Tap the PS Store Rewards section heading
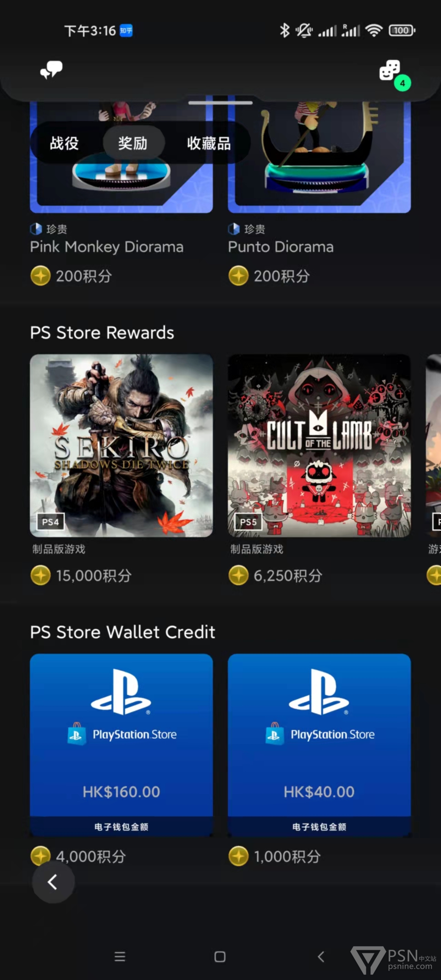 pos(102,333)
